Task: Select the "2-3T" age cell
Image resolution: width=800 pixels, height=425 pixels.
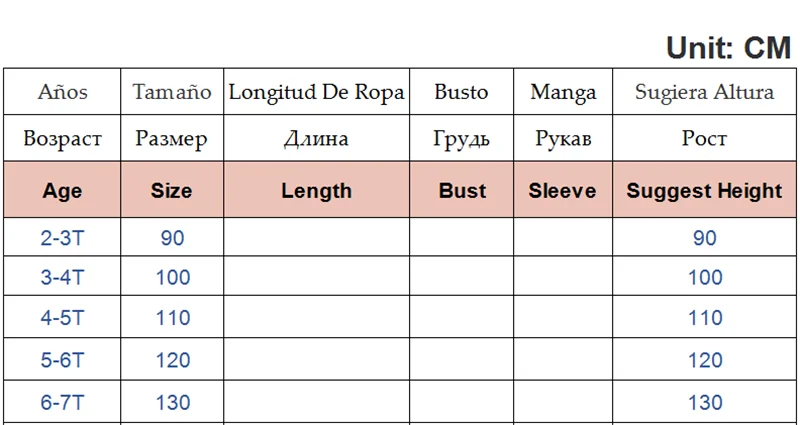Action: pos(62,238)
